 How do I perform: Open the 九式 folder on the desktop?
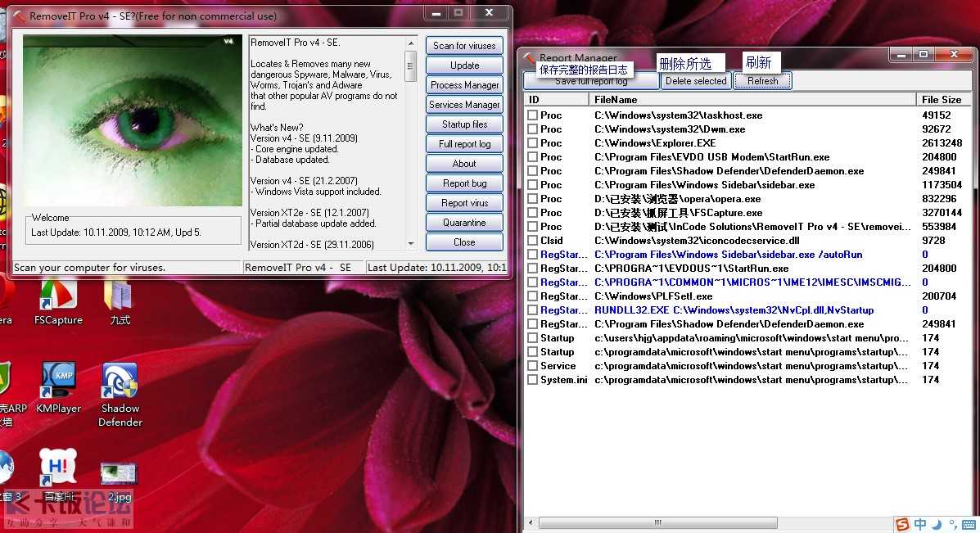click(x=120, y=303)
